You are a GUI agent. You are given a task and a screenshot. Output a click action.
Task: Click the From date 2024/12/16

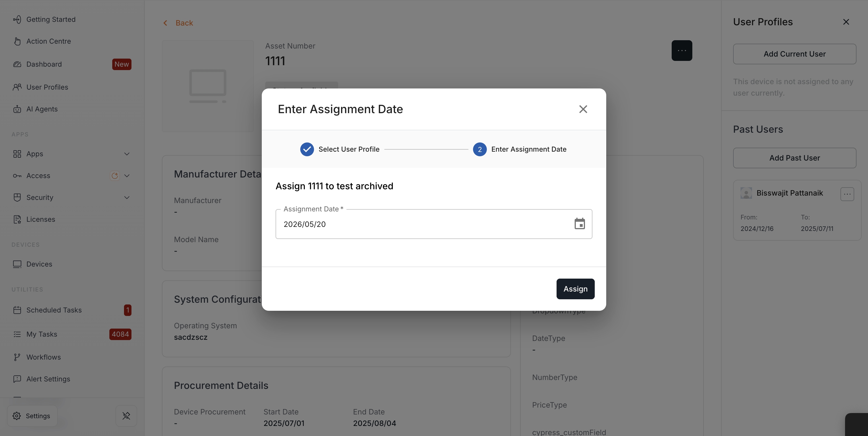point(757,229)
